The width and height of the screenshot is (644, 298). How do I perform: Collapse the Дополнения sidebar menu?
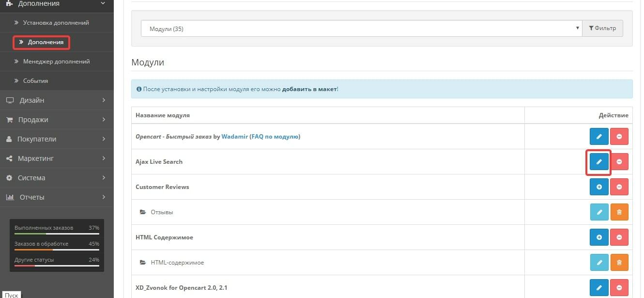coord(57,4)
